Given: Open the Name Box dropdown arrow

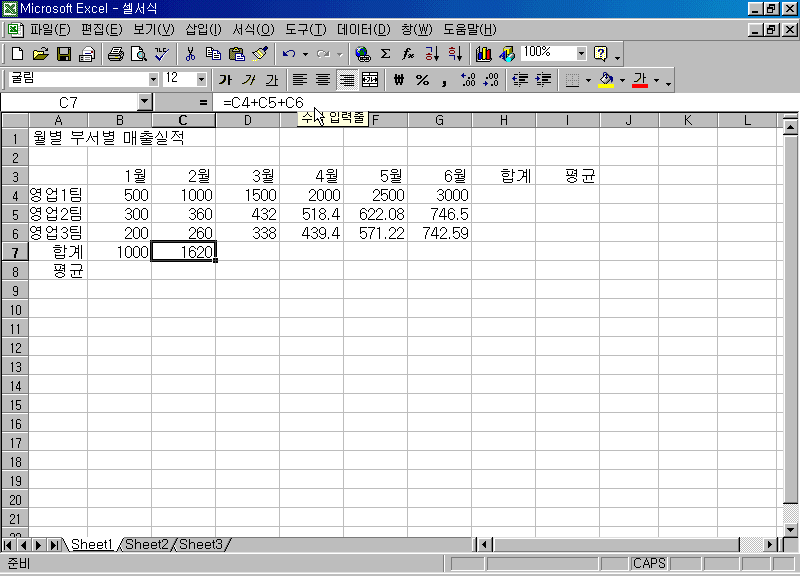Looking at the screenshot, I should coord(145,102).
